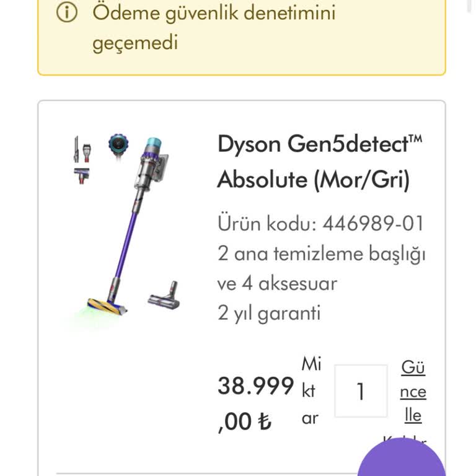Click the info icon in the payment warning
476x476 pixels.
point(66,14)
